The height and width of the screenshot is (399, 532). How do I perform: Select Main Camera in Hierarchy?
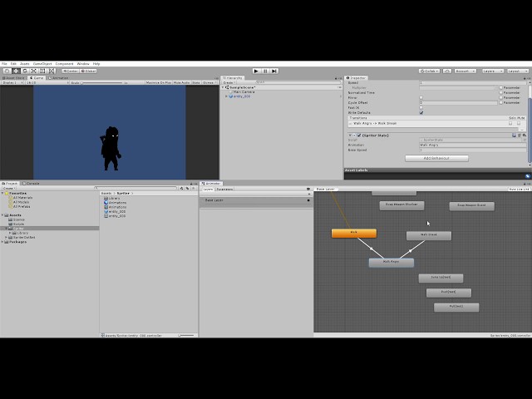pyautogui.click(x=244, y=92)
